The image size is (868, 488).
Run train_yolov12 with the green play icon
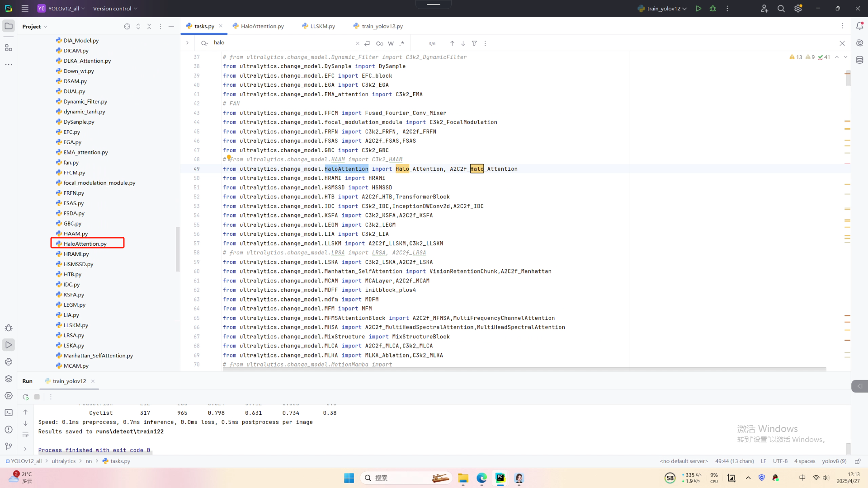[698, 9]
